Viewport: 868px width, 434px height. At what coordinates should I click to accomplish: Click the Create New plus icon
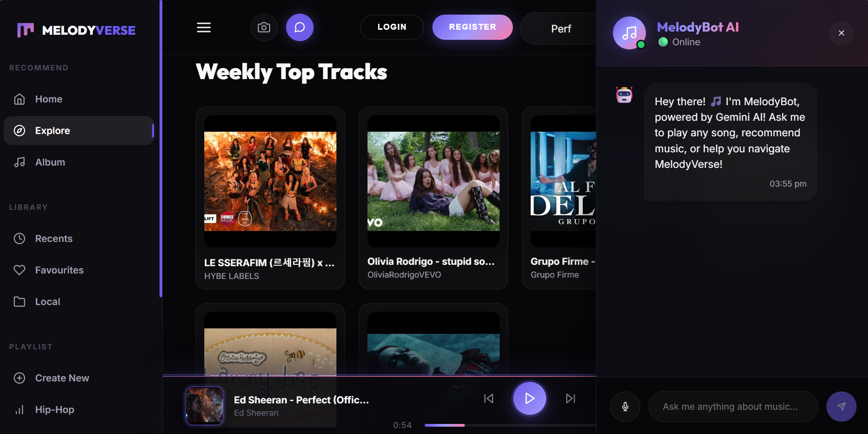tap(19, 378)
